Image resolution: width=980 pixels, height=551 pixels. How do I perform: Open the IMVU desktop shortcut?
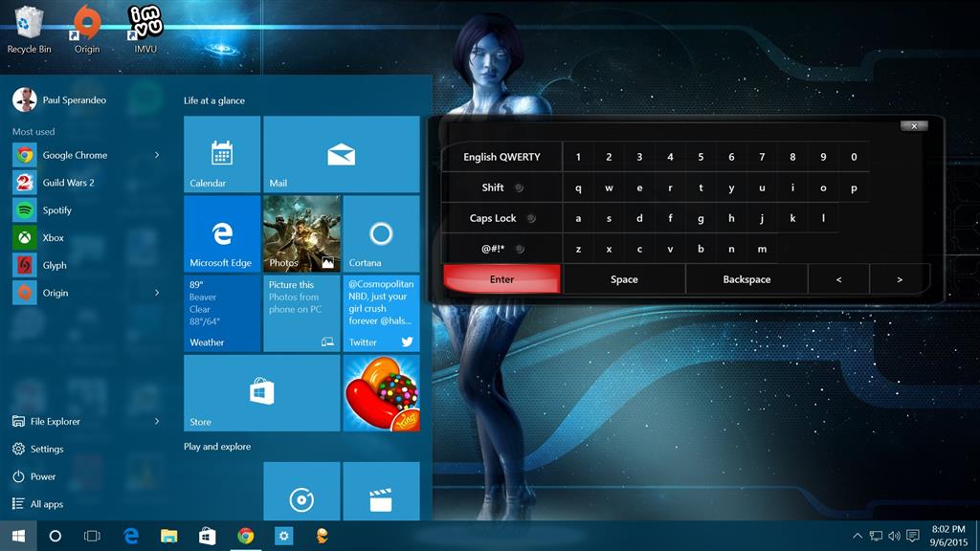click(x=145, y=29)
